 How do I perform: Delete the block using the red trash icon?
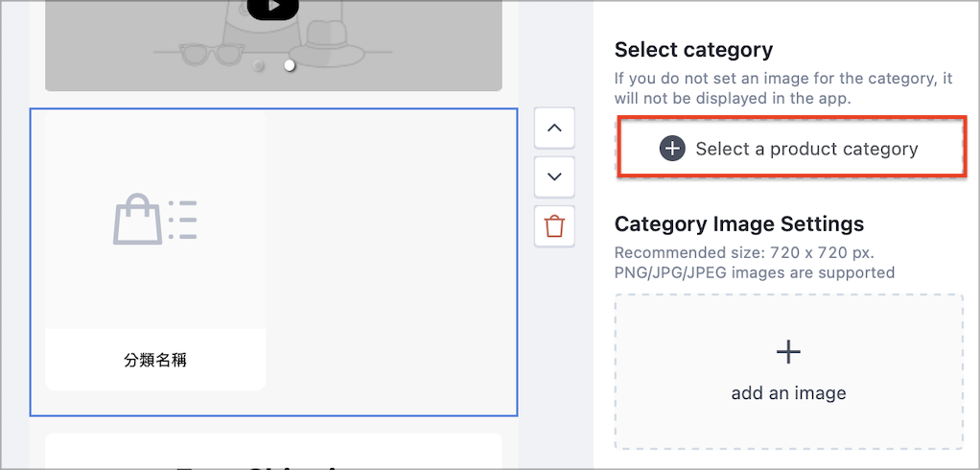point(554,225)
